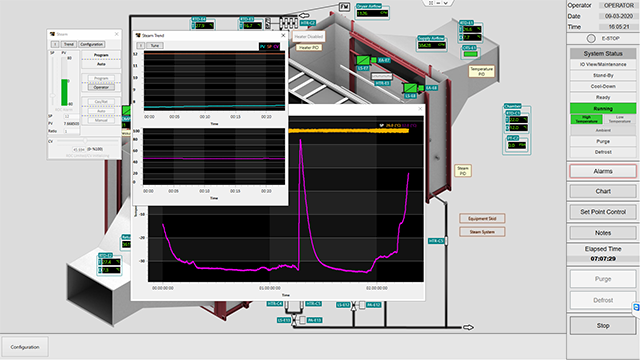The height and width of the screenshot is (360, 640).
Task: Click the Steam window app icon
Action: 52,34
